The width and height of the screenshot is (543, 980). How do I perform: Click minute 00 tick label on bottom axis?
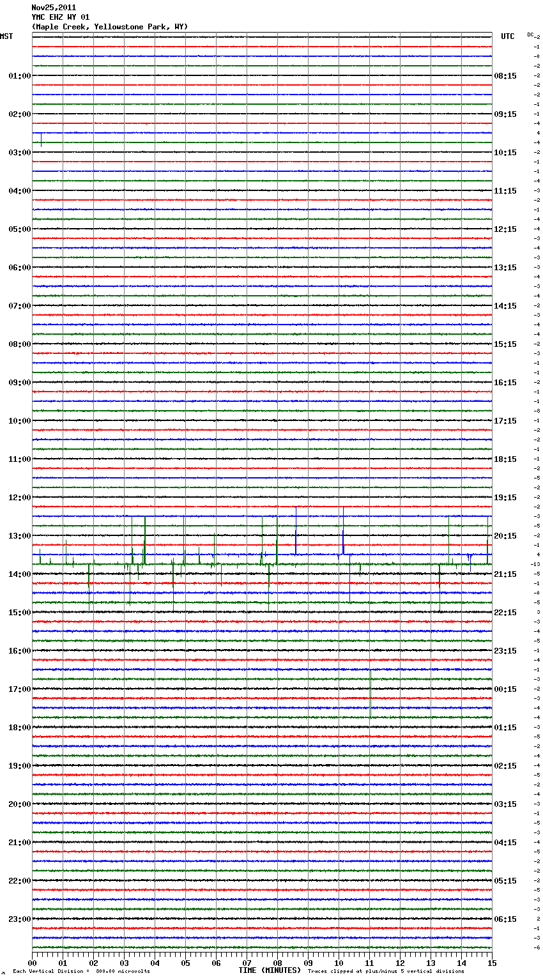coord(33,963)
